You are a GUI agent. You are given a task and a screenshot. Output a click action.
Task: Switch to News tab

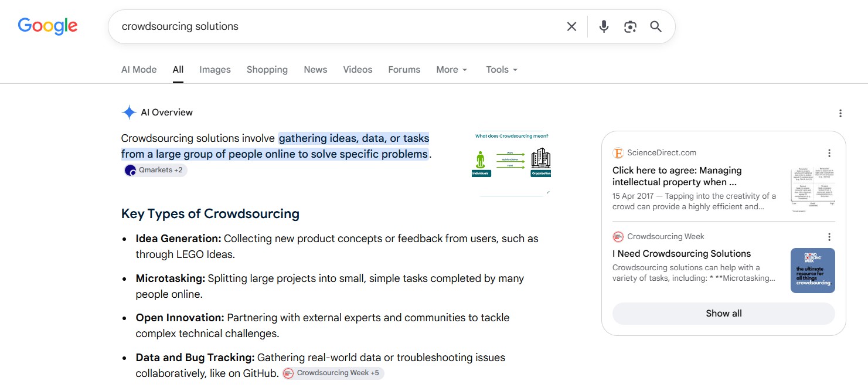pyautogui.click(x=315, y=69)
